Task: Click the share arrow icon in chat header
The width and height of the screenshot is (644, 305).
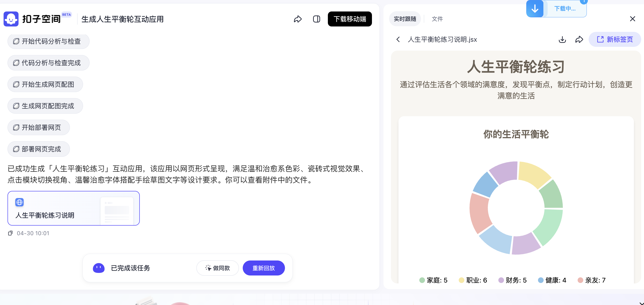Action: 298,19
